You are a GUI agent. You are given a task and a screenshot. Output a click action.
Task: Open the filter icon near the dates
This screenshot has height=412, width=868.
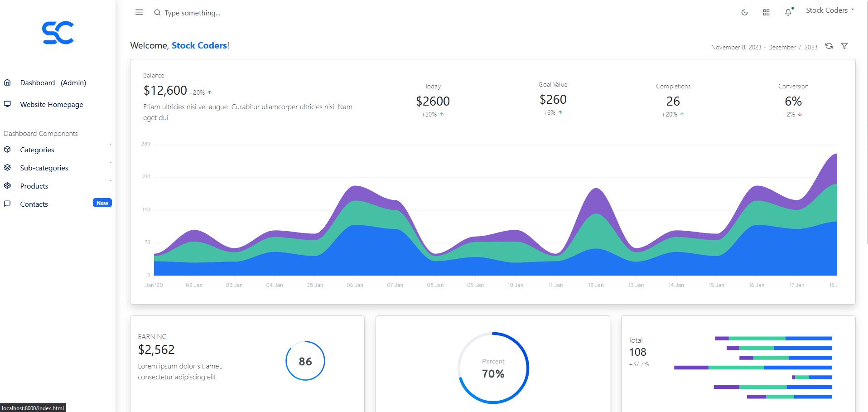coord(844,46)
